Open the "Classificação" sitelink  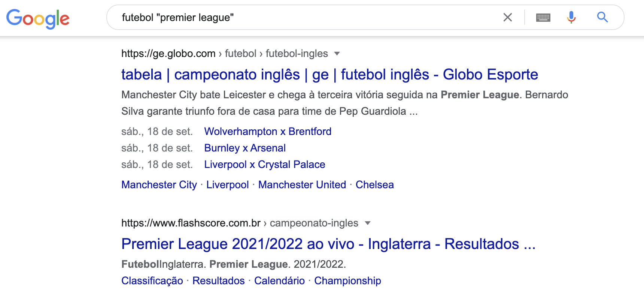pos(152,280)
